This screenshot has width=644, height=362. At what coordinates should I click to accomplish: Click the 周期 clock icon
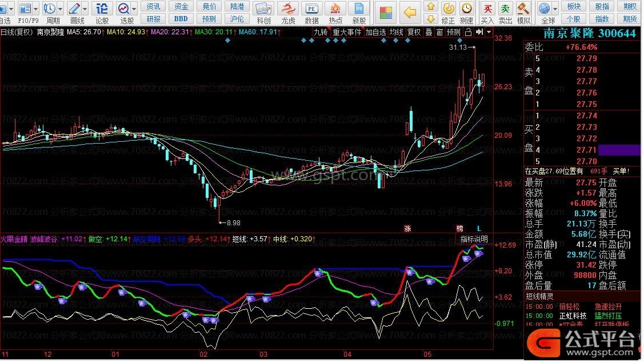pyautogui.click(x=50, y=8)
